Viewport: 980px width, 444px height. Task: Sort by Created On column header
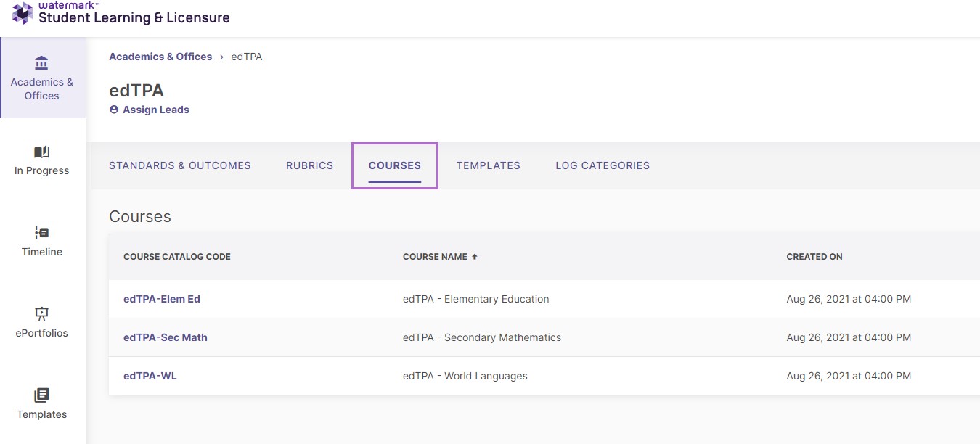(814, 257)
